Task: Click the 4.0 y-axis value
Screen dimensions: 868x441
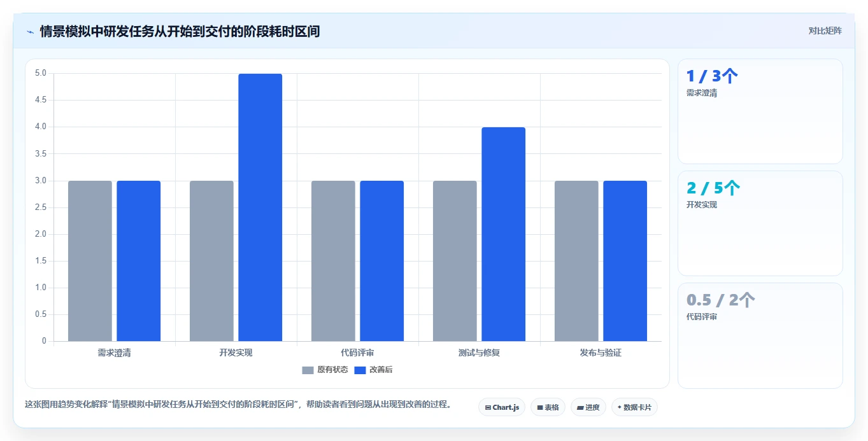Action: coord(41,127)
